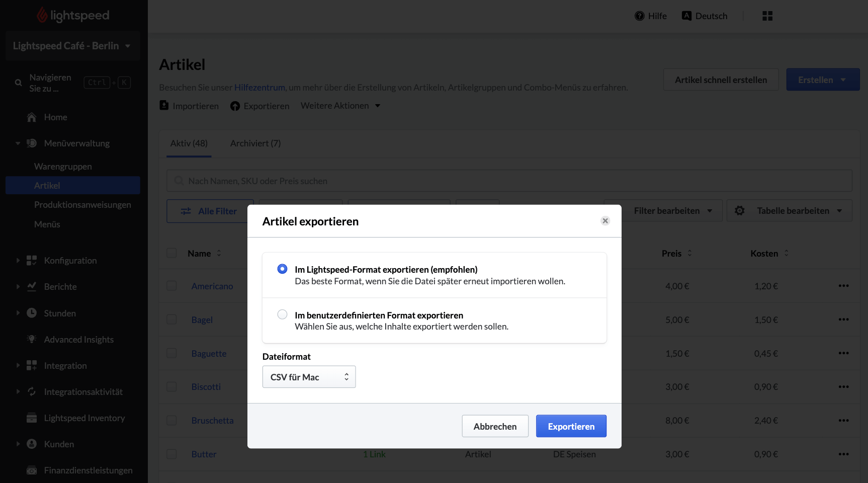Click the Home house icon in sidebar
Viewport: 868px width, 483px height.
(x=32, y=117)
